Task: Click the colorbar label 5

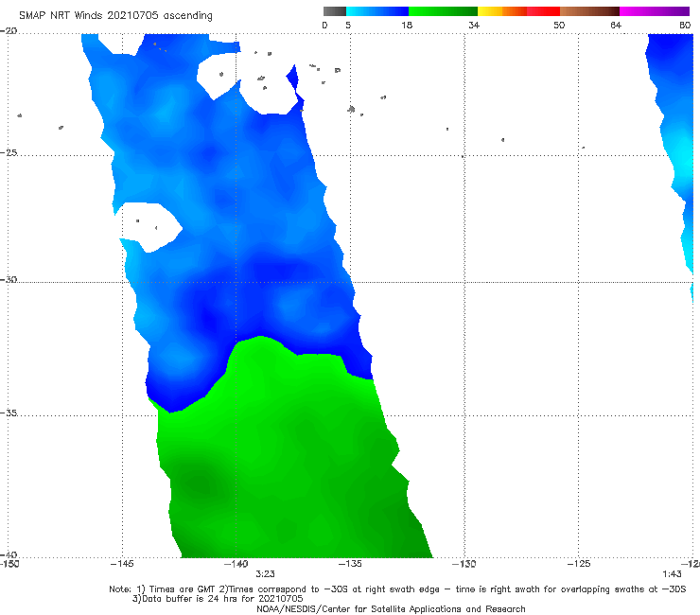Action: click(x=348, y=25)
